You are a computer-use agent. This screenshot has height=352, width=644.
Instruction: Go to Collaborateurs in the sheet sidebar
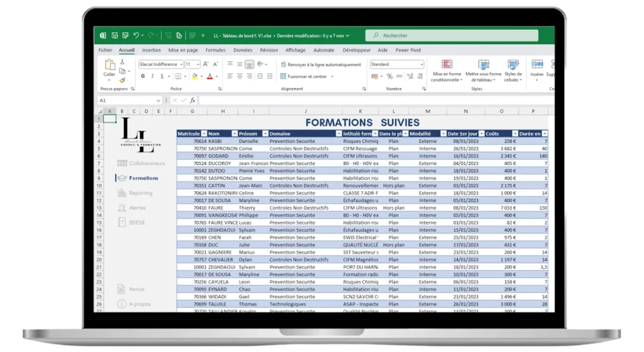pyautogui.click(x=141, y=163)
